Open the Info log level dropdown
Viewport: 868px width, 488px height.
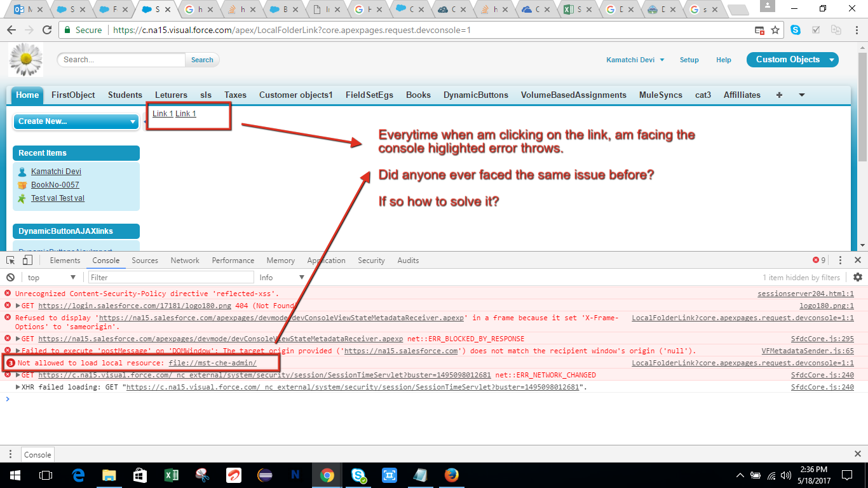(x=281, y=277)
